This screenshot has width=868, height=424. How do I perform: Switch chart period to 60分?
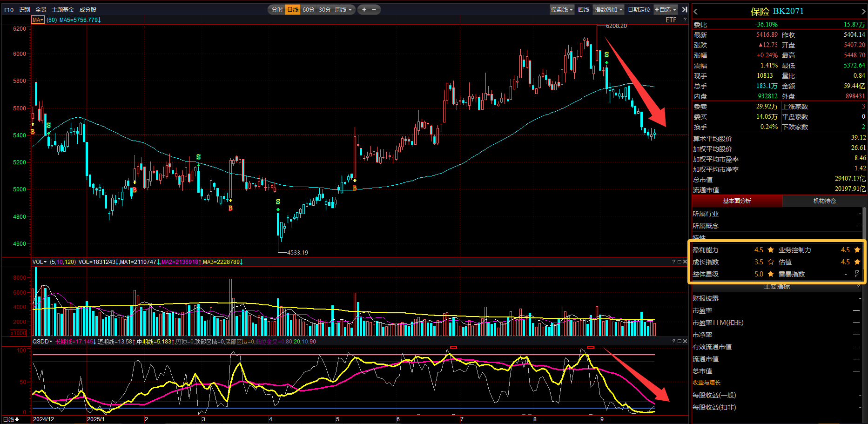[308, 9]
